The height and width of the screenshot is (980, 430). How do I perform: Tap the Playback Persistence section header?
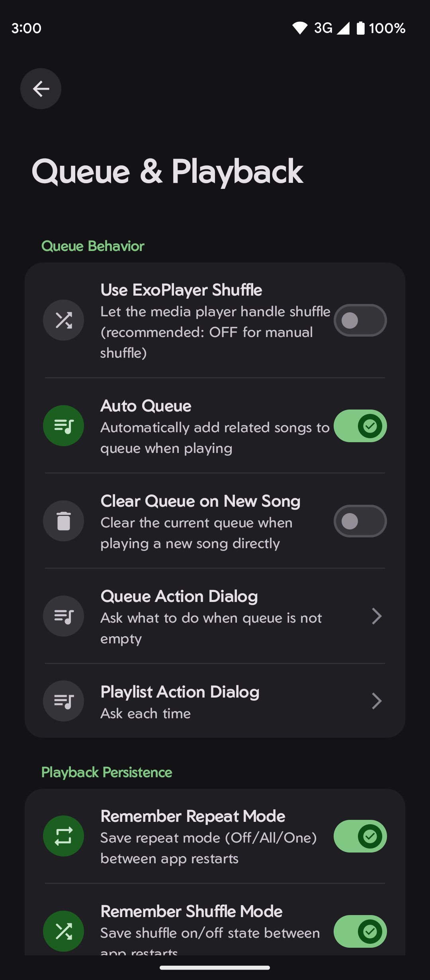coord(107,772)
